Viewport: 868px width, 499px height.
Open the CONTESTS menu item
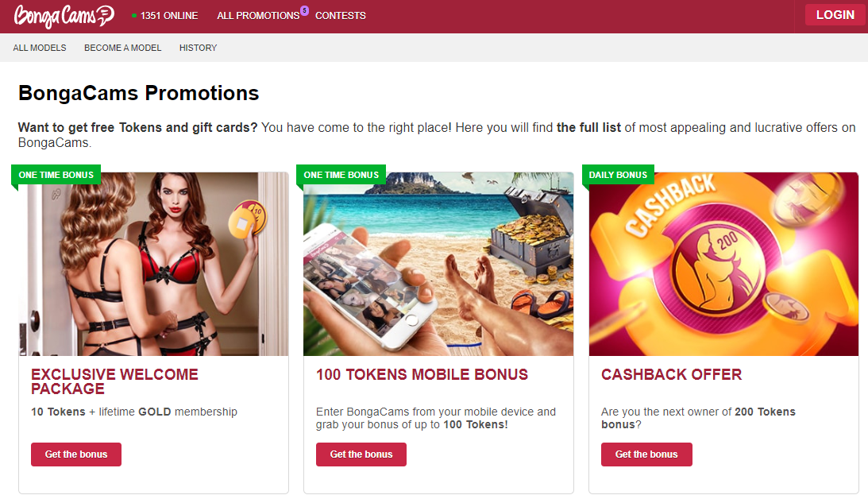pos(341,16)
